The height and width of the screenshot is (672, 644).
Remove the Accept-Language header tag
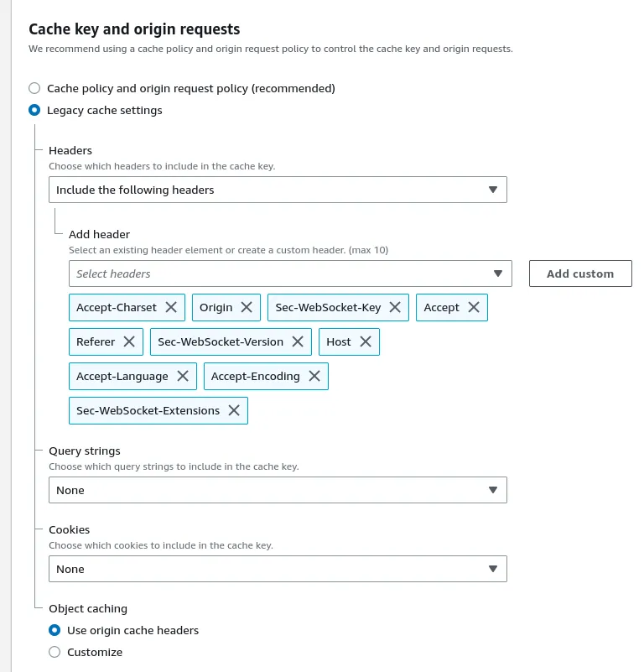[182, 377]
